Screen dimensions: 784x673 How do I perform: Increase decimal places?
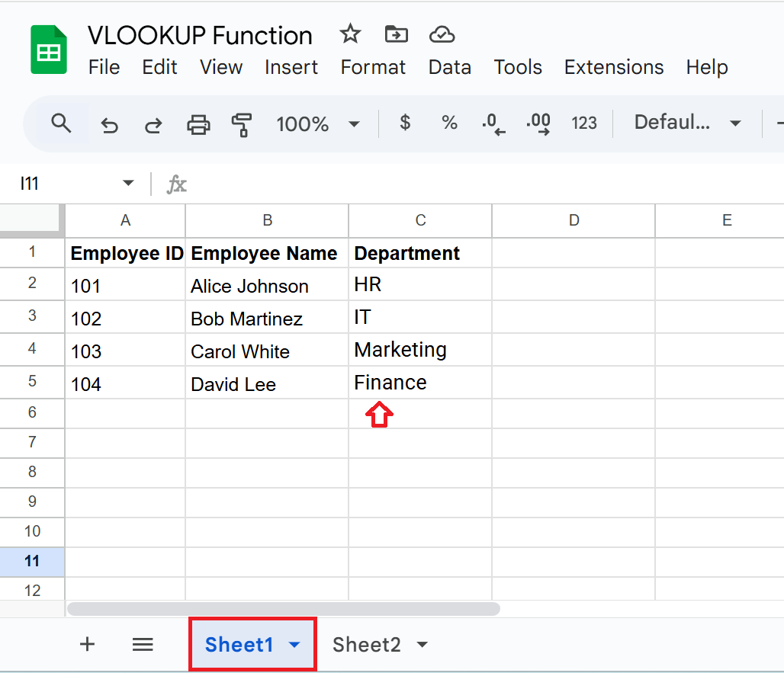tap(539, 123)
